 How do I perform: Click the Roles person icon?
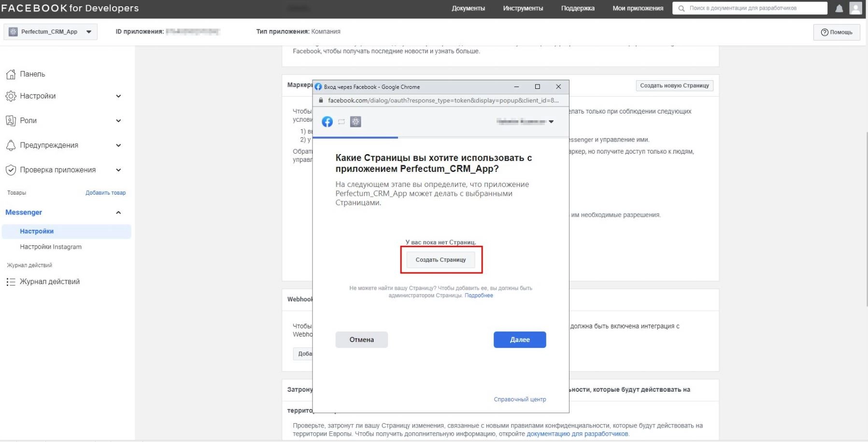(11, 121)
